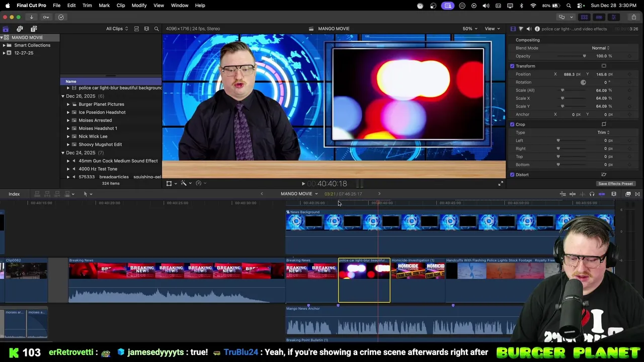Toggle the Crop section checkbox
This screenshot has height=362, width=644.
pyautogui.click(x=512, y=124)
